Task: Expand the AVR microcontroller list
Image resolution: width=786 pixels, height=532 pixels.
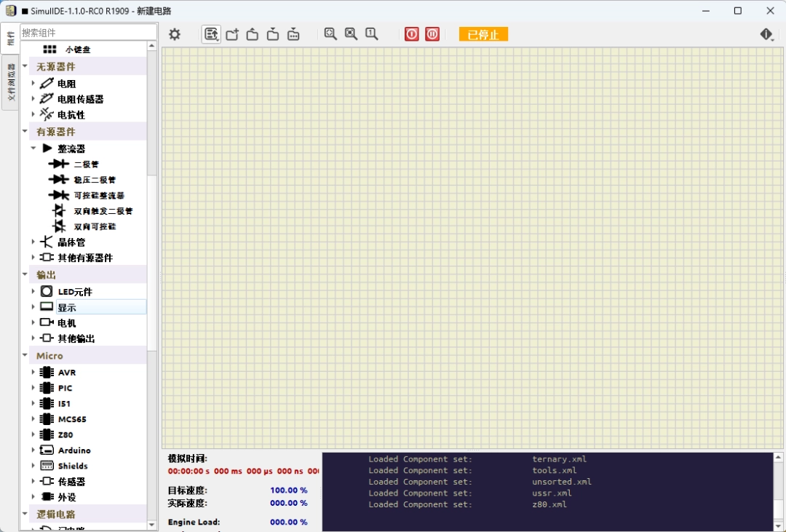Action: [33, 372]
